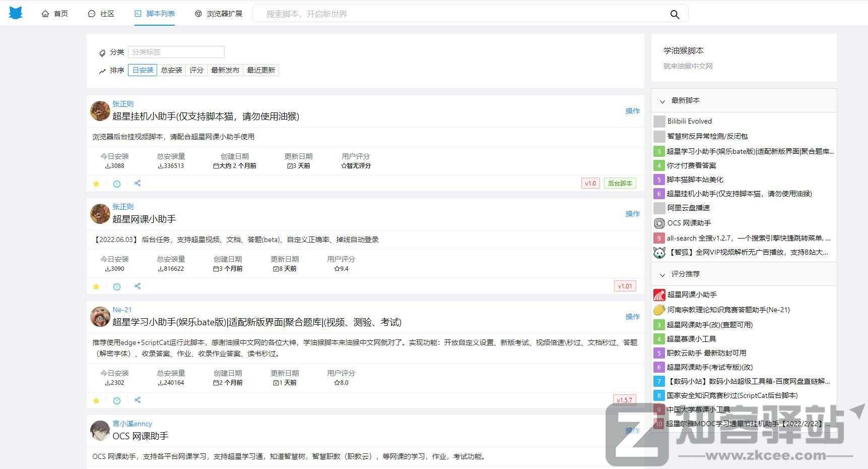
Task: Sort scripts by 最近更新
Action: 261,70
